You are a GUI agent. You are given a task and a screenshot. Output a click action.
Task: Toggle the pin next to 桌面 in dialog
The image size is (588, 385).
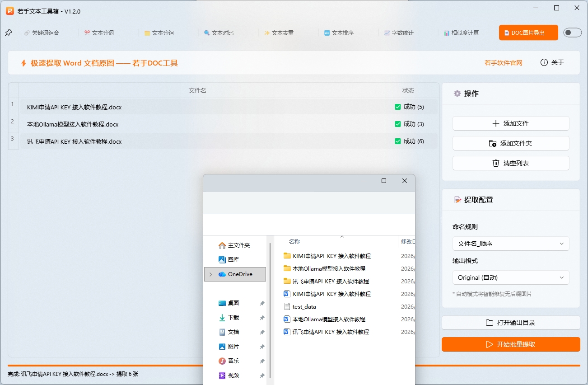[x=262, y=303]
